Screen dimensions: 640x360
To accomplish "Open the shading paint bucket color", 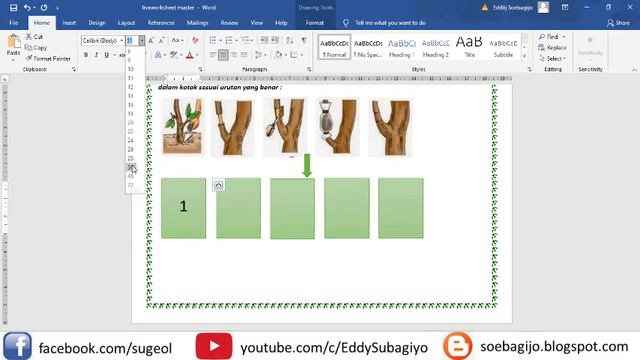I will tap(278, 55).
